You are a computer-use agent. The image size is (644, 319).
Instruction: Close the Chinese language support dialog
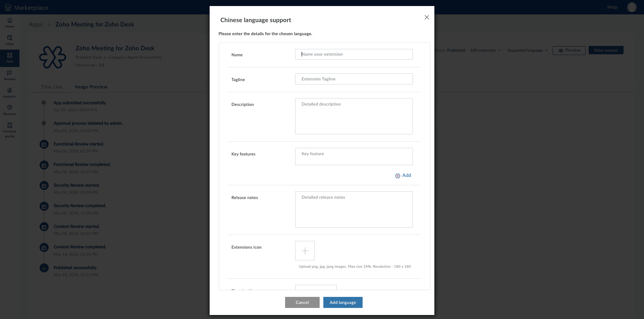point(427,17)
